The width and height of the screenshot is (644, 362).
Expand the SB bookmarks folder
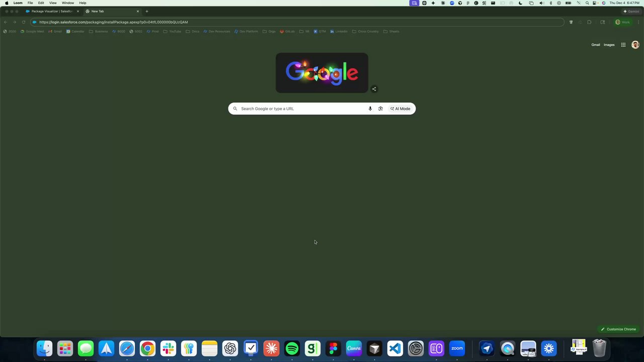pyautogui.click(x=304, y=31)
